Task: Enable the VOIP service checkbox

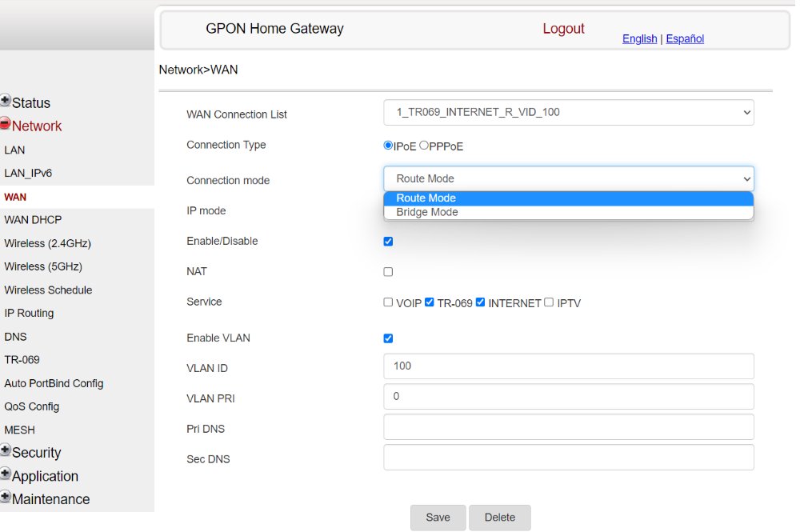Action: pyautogui.click(x=388, y=302)
